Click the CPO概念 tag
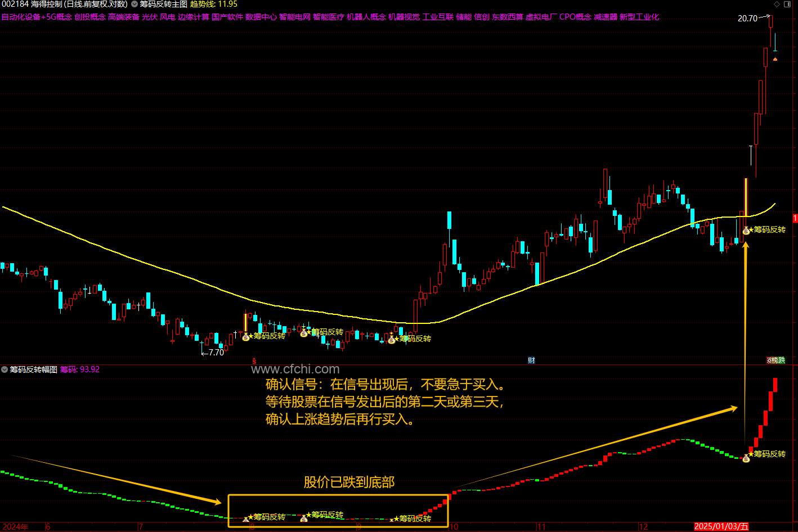 click(576, 17)
